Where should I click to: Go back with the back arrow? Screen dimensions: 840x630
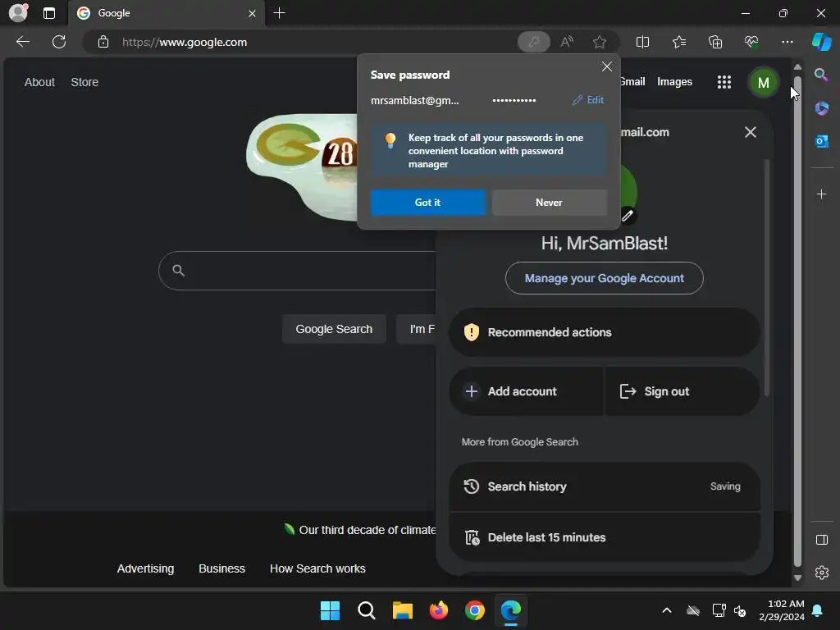click(22, 42)
